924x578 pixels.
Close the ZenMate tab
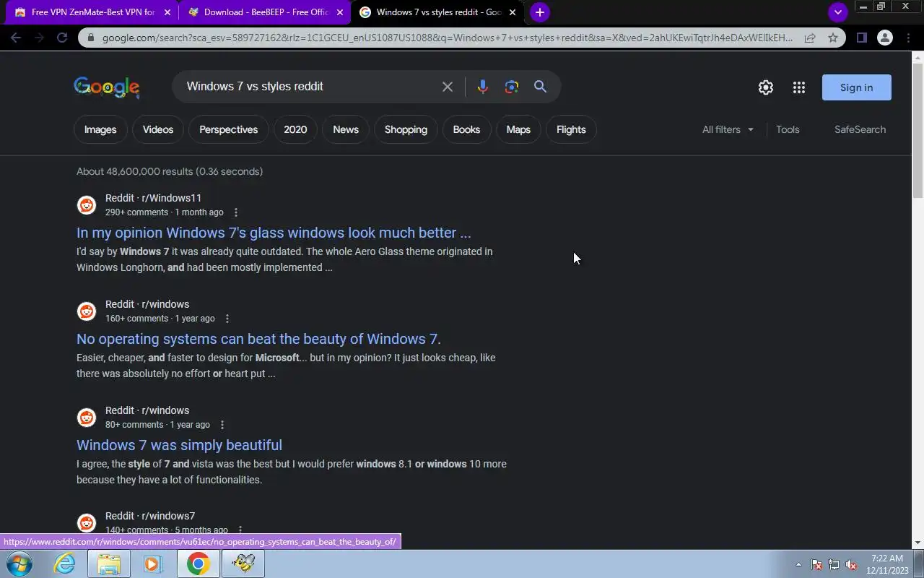(x=167, y=12)
